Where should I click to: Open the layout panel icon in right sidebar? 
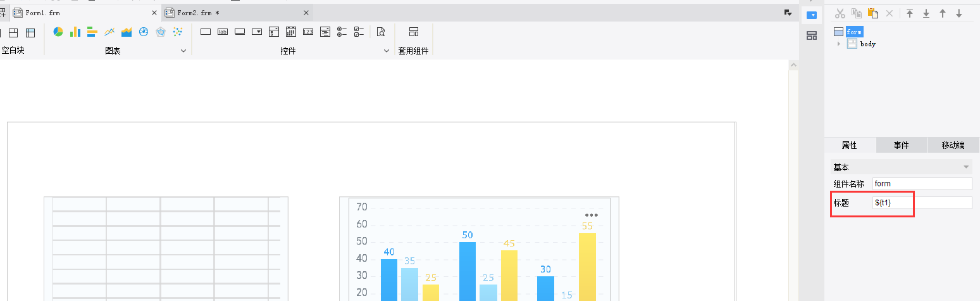[x=812, y=35]
